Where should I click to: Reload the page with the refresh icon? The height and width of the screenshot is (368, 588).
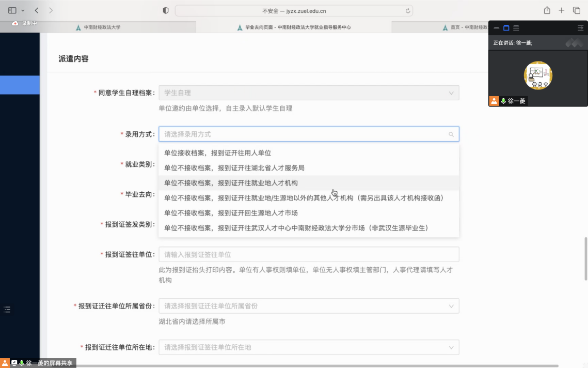pyautogui.click(x=408, y=10)
